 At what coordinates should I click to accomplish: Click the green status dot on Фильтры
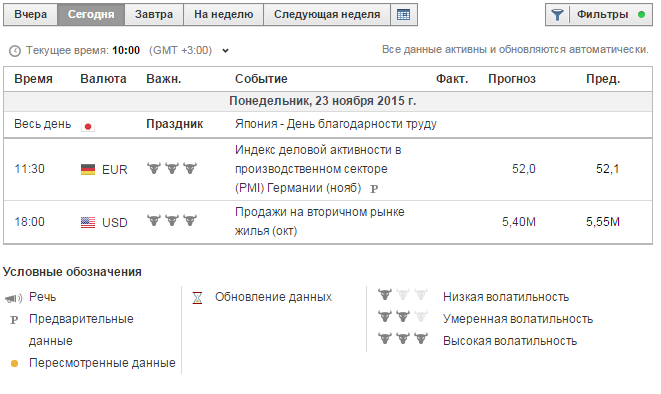pos(642,15)
